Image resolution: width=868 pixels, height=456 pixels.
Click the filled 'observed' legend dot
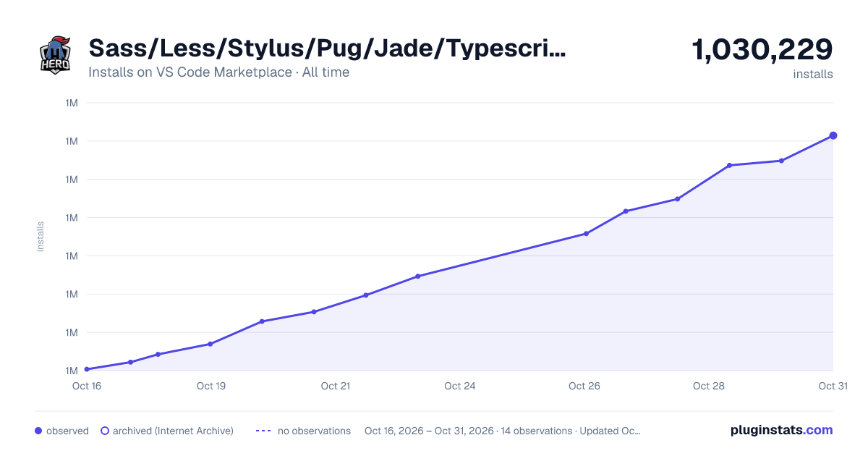pos(38,431)
